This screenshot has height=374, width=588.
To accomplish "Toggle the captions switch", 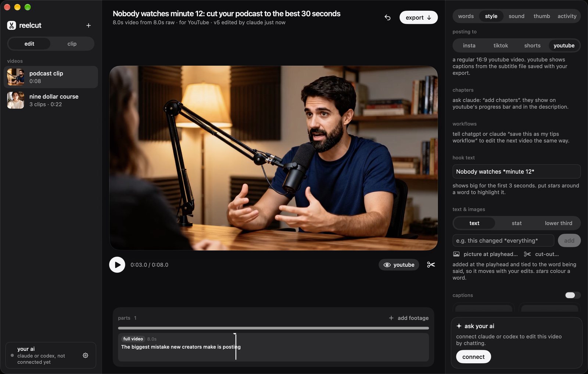I will pos(573,295).
